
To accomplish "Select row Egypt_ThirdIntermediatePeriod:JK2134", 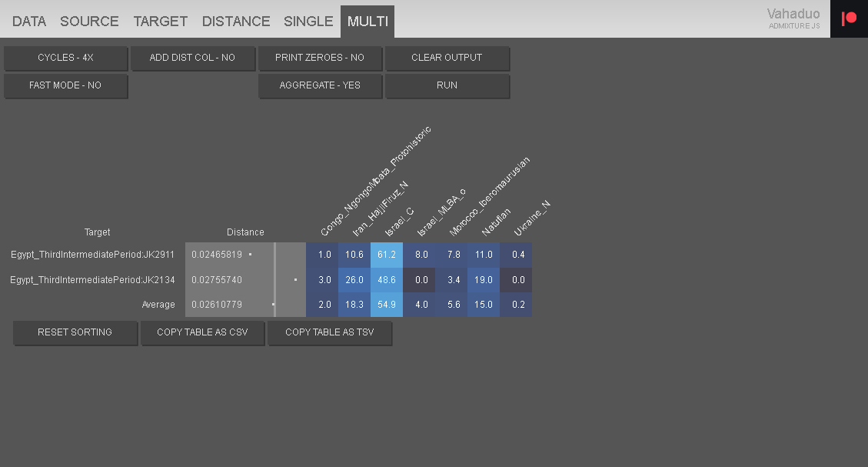I will (x=92, y=280).
